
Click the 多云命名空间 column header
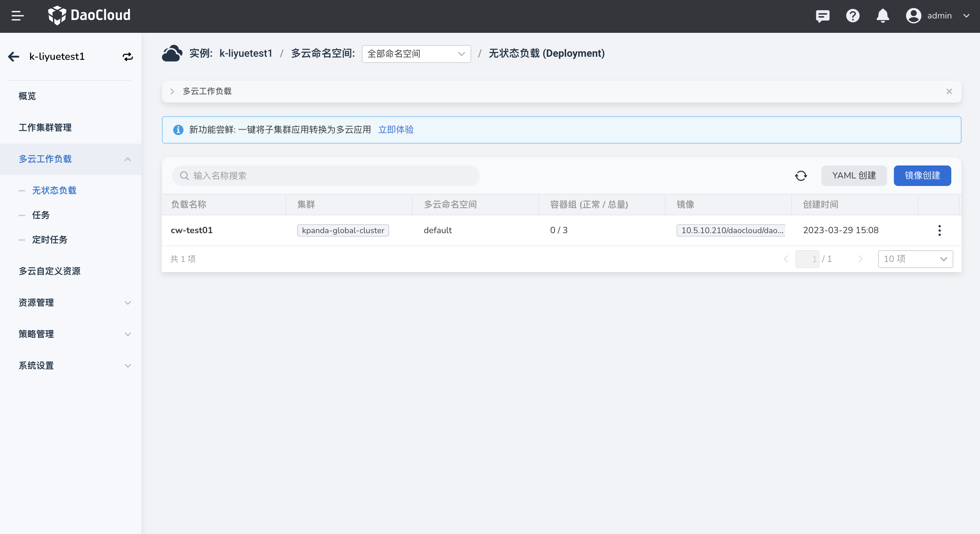click(x=450, y=204)
